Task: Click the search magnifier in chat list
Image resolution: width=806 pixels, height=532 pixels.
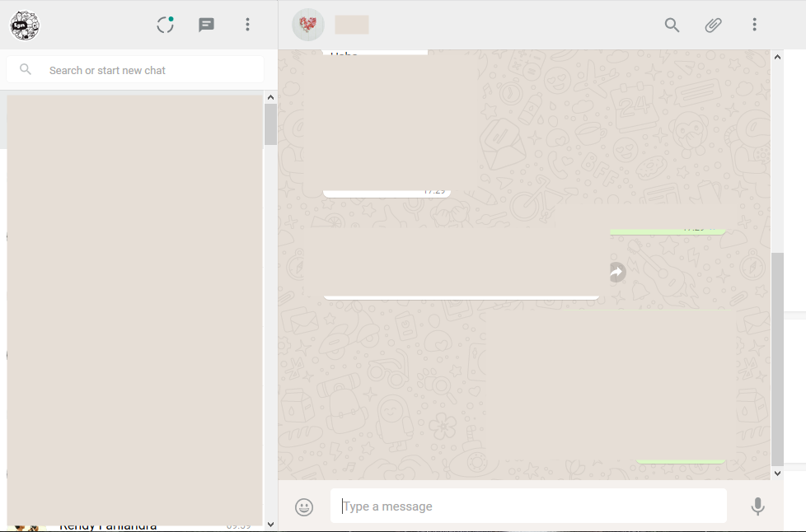Action: [26, 69]
